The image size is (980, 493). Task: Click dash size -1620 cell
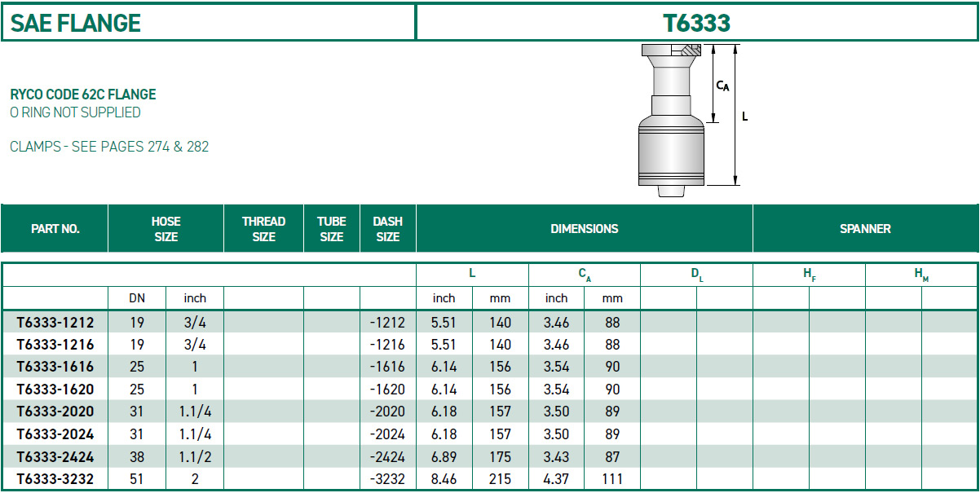pos(386,390)
